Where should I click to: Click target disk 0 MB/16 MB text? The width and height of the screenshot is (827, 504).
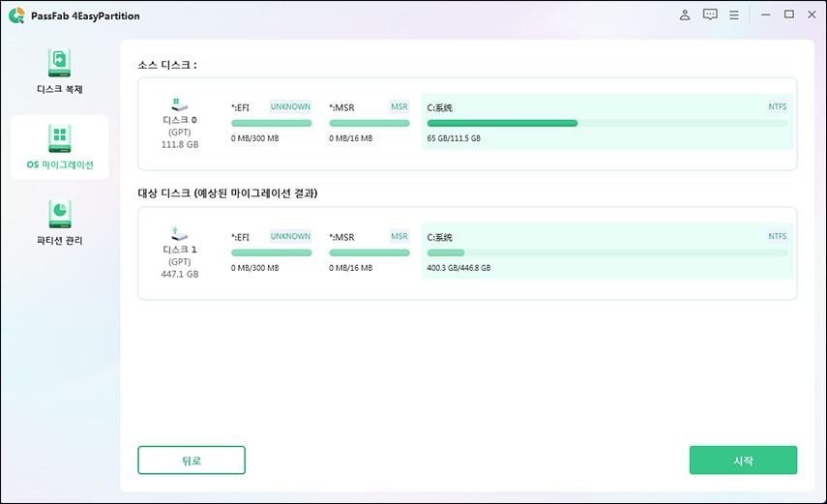click(x=351, y=268)
